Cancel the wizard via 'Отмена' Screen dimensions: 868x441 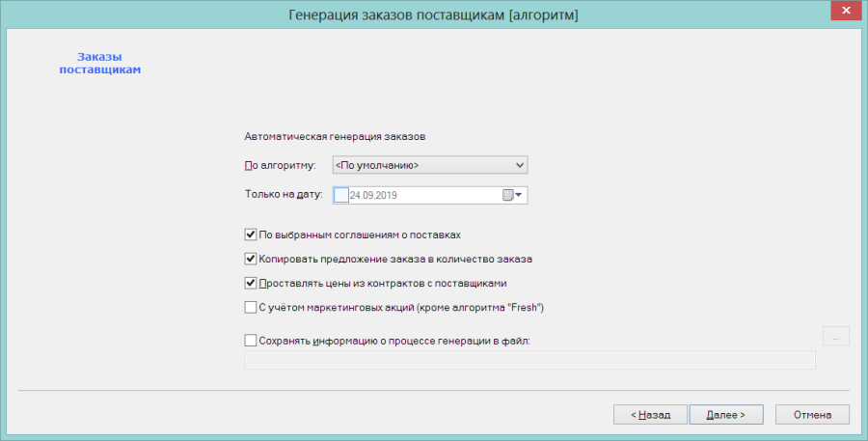812,414
